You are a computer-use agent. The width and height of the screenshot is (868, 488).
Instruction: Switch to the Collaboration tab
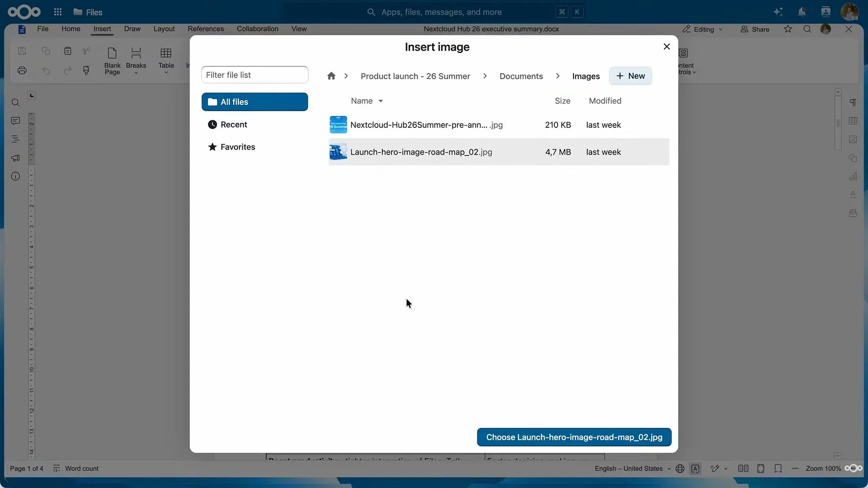(258, 29)
